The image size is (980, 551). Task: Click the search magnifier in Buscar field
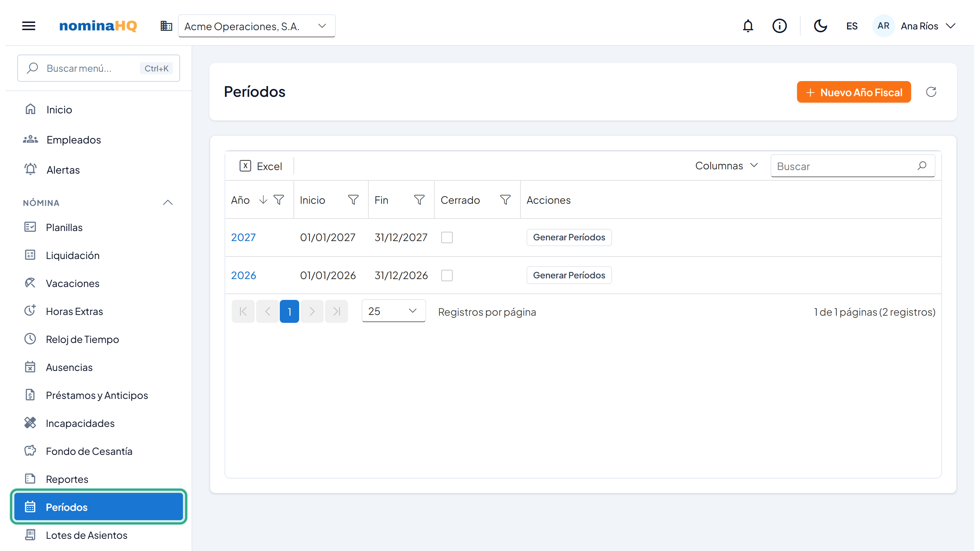(x=922, y=166)
